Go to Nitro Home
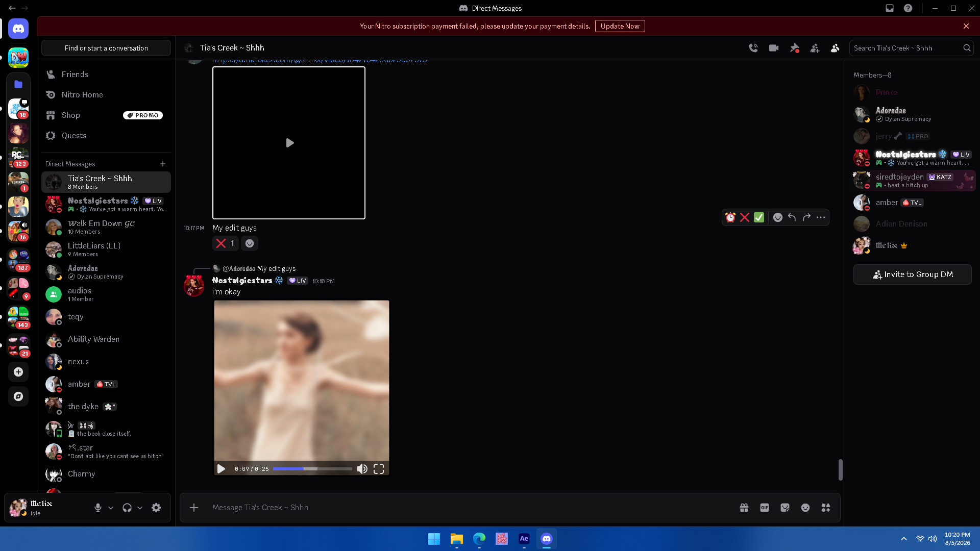Screen dimensions: 980x551 click(106, 95)
